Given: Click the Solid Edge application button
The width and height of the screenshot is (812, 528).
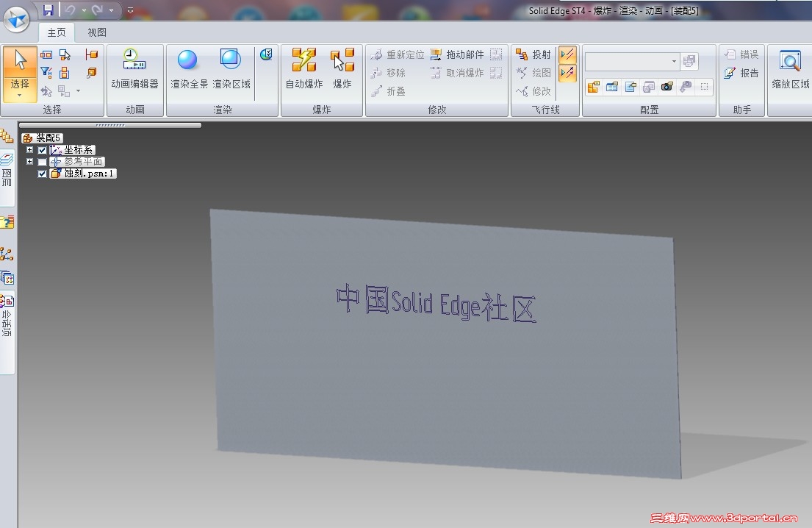Looking at the screenshot, I should pyautogui.click(x=17, y=18).
